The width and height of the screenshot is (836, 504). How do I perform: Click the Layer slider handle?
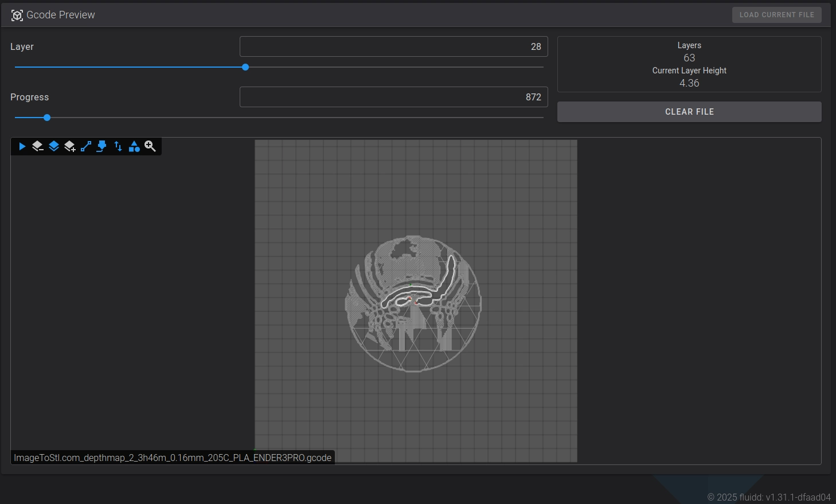[245, 67]
